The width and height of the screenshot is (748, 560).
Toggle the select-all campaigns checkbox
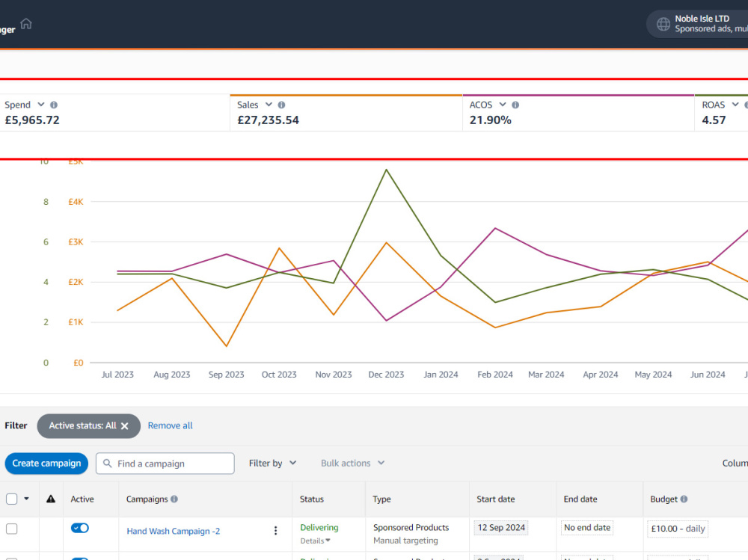click(11, 499)
